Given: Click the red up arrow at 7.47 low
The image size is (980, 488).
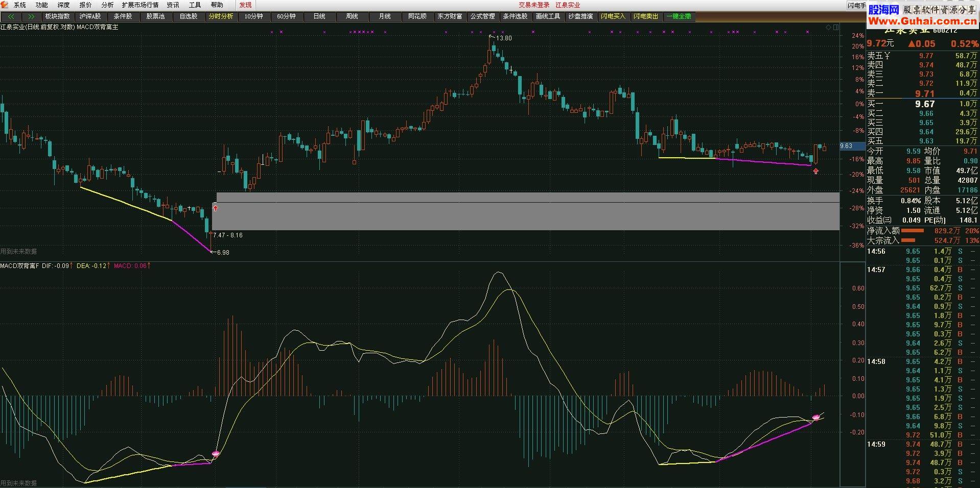Looking at the screenshot, I should [215, 208].
